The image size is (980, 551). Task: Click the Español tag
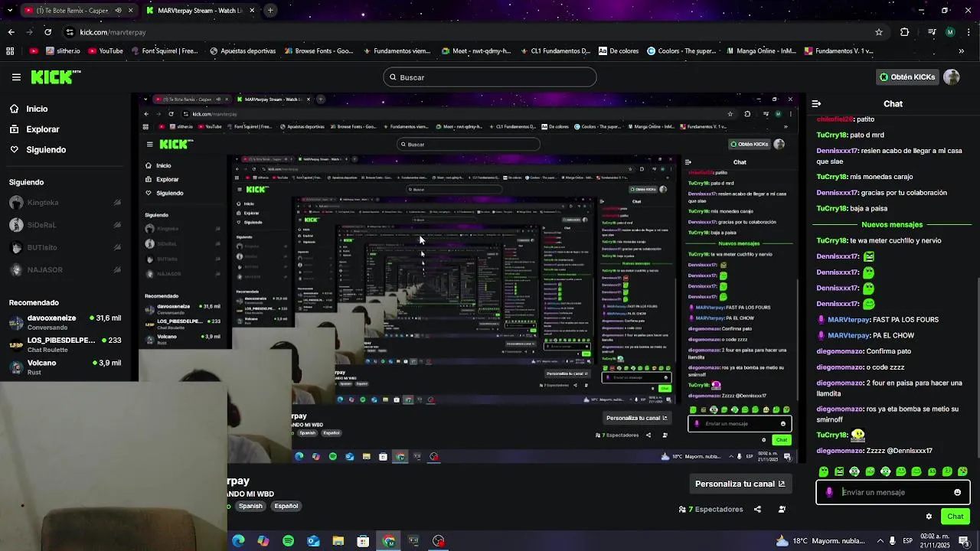pos(286,506)
